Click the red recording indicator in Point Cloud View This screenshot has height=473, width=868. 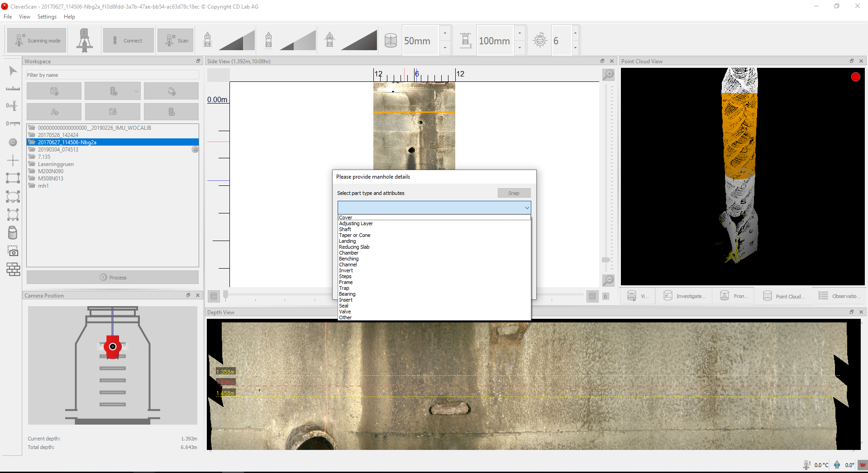(x=855, y=77)
